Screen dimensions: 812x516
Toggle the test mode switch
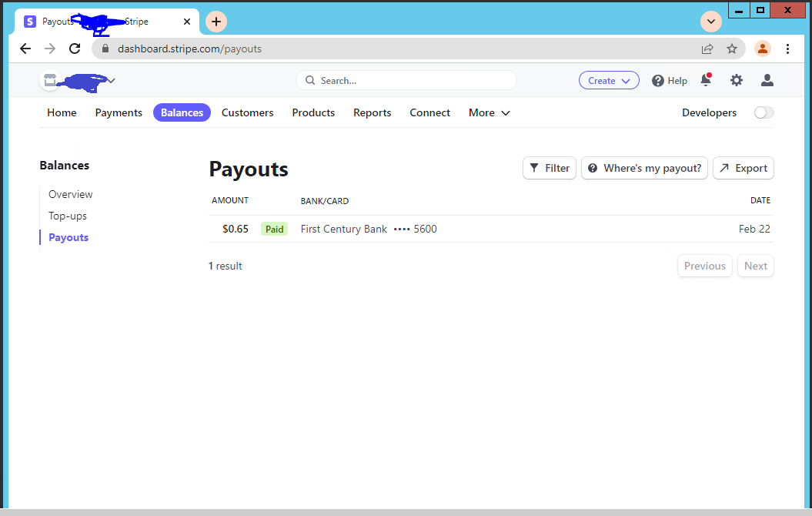(764, 112)
